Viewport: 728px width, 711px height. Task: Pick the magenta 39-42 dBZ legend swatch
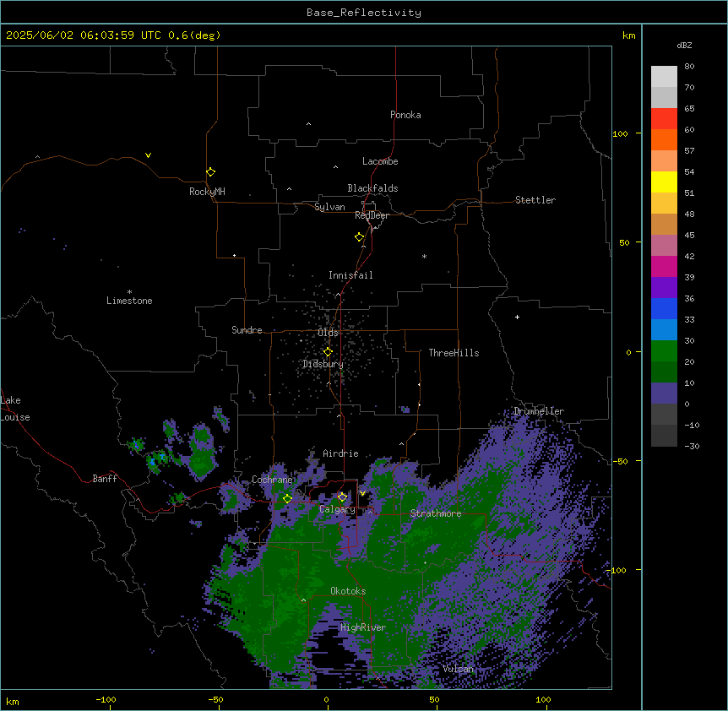click(664, 266)
